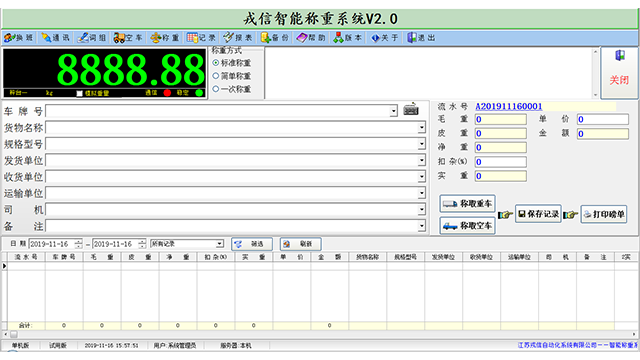Click the keyboard icon beside plate number field
Screen dimensions: 640x360
coord(411,109)
